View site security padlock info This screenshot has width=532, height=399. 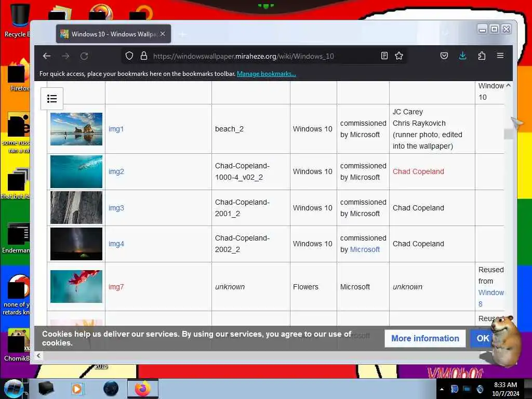[x=144, y=56]
